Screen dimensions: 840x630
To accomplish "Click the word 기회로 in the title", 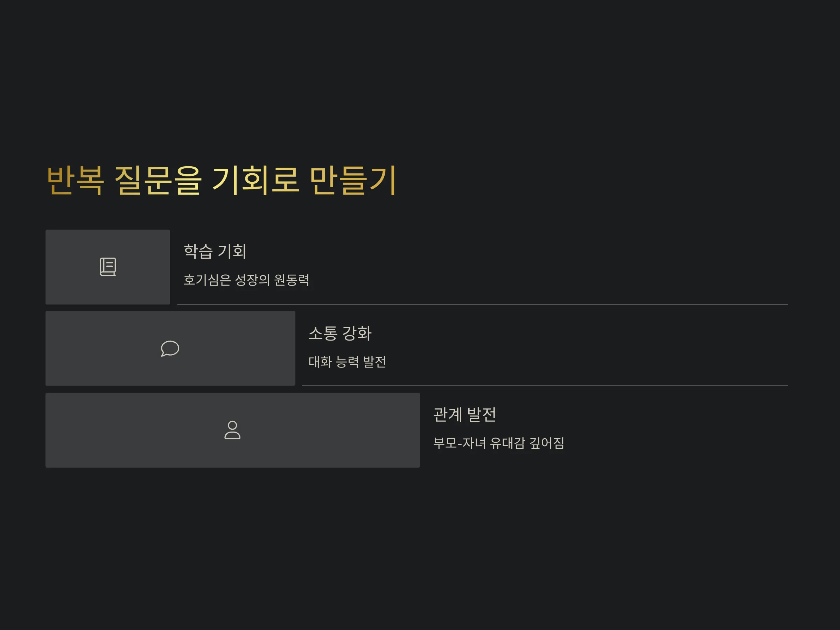I will (255, 180).
